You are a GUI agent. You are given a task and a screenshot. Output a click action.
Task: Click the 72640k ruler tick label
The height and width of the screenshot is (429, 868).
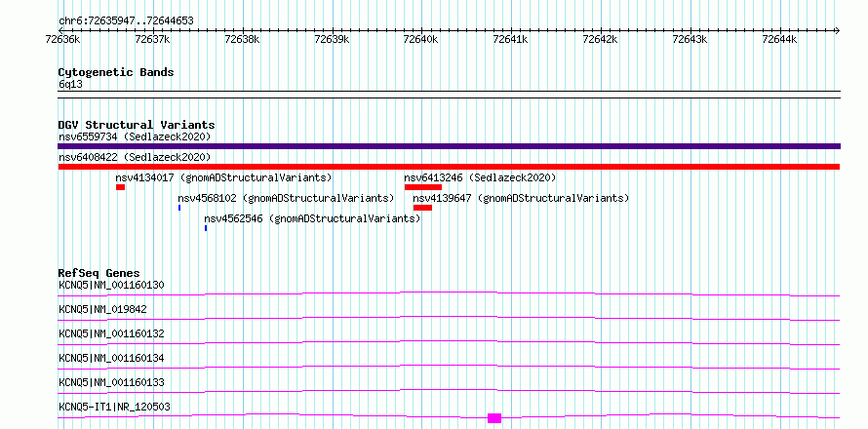pos(421,40)
